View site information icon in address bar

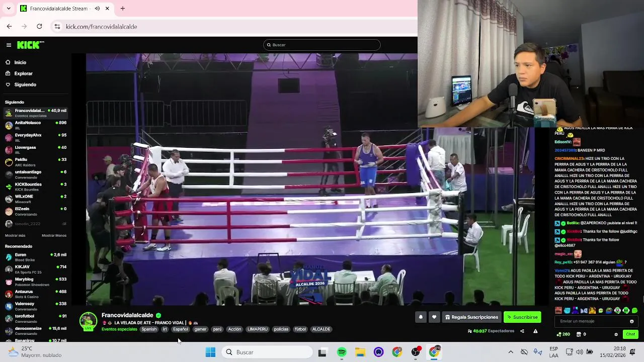pyautogui.click(x=57, y=26)
